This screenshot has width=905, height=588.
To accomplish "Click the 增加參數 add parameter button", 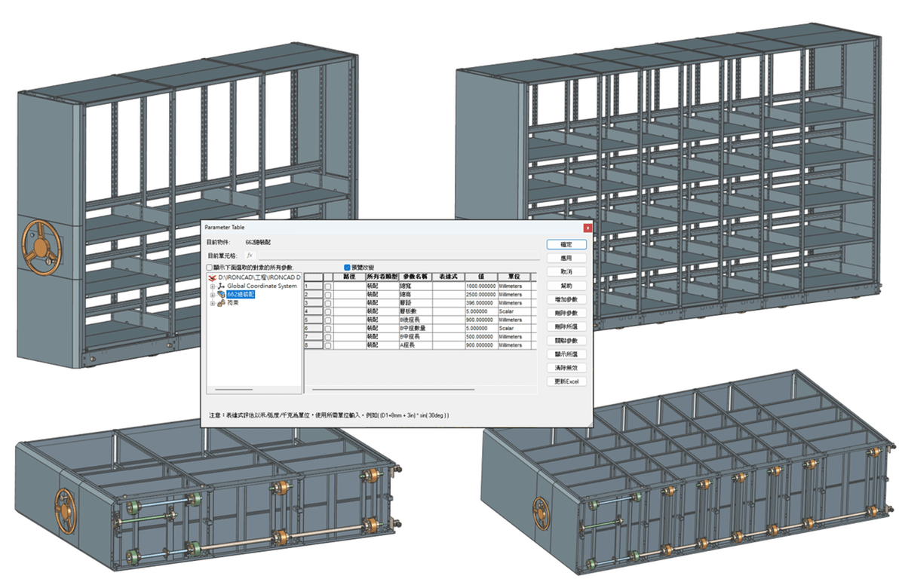I will 566,300.
